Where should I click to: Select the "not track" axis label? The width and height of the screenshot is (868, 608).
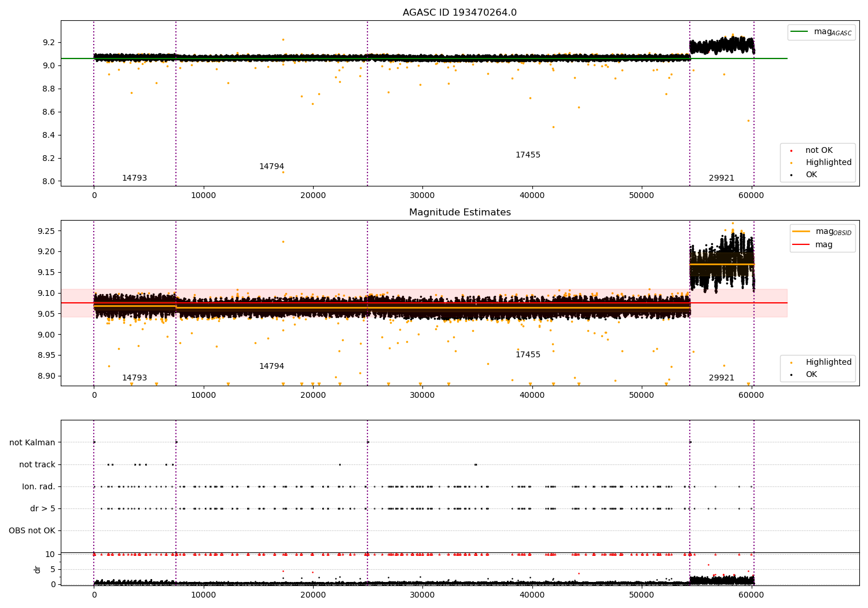pyautogui.click(x=37, y=465)
